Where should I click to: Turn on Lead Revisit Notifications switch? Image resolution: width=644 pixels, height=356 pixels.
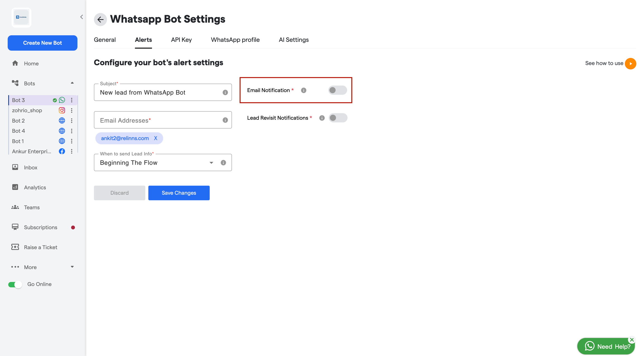[338, 118]
